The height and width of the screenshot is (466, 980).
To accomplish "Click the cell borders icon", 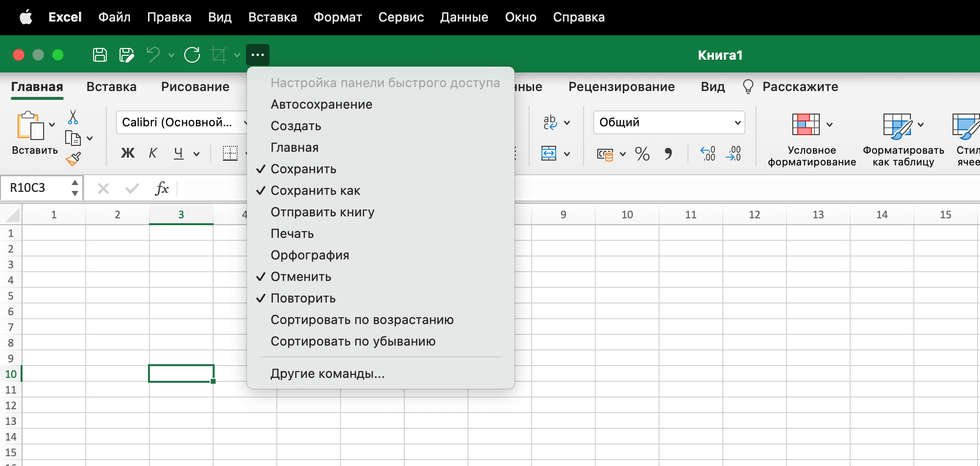I will [x=230, y=153].
